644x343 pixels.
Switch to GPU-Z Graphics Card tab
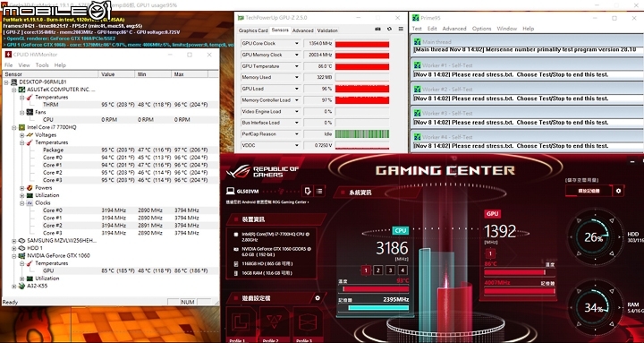(x=253, y=30)
